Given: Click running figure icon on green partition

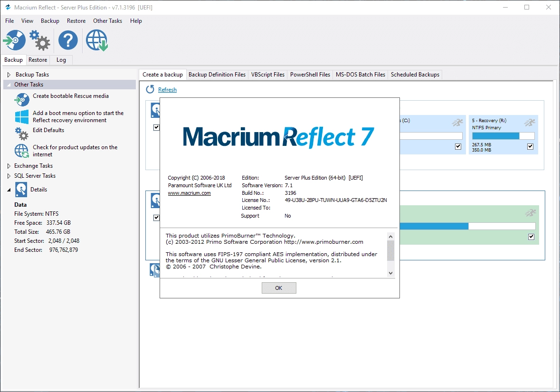Looking at the screenshot, I should pos(531,213).
